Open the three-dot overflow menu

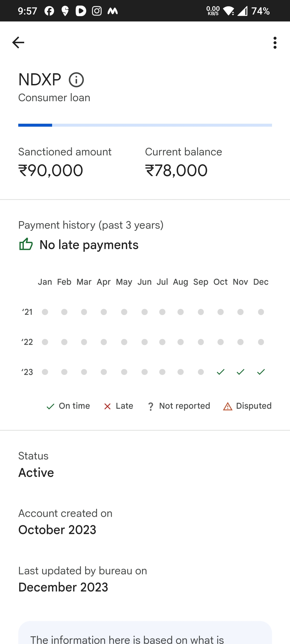[x=275, y=43]
